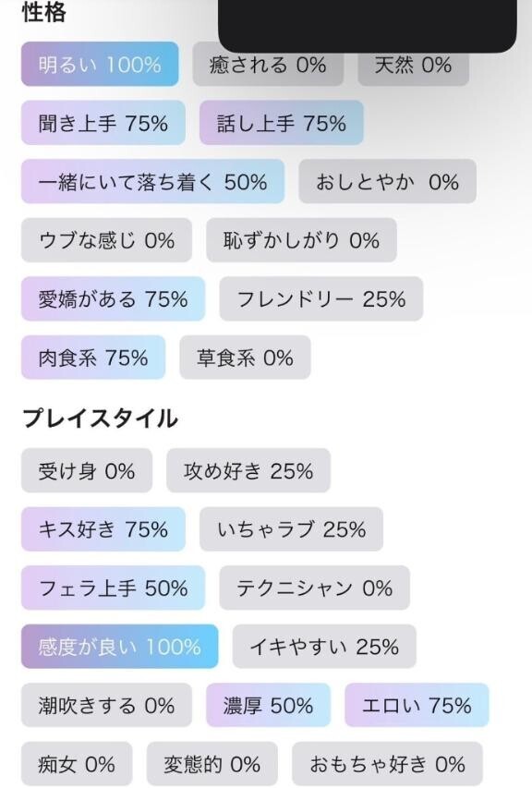
Task: Click the プレイスタイル section heading
Action: pyautogui.click(x=100, y=418)
